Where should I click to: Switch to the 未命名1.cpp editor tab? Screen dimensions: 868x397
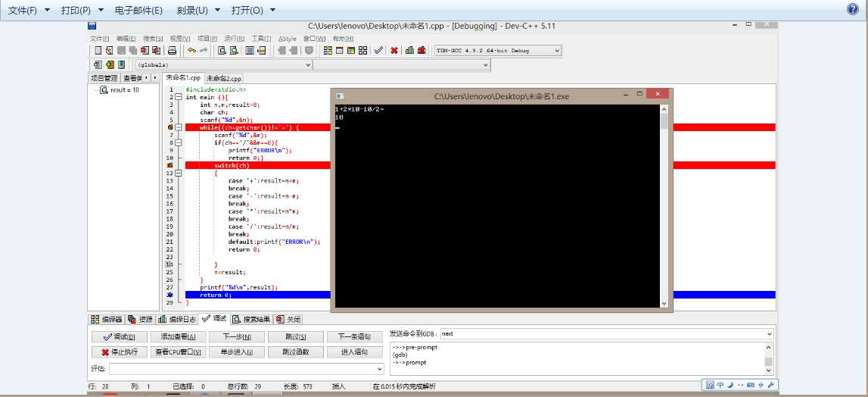pyautogui.click(x=183, y=78)
